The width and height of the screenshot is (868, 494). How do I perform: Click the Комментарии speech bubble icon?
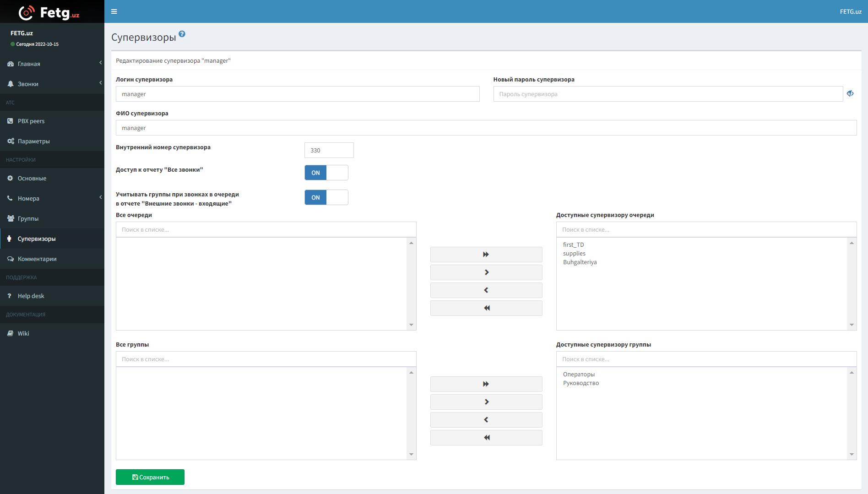tap(11, 259)
